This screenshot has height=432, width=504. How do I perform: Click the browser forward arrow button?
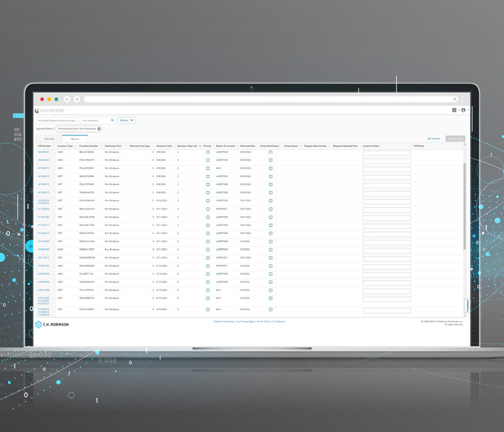[77, 99]
